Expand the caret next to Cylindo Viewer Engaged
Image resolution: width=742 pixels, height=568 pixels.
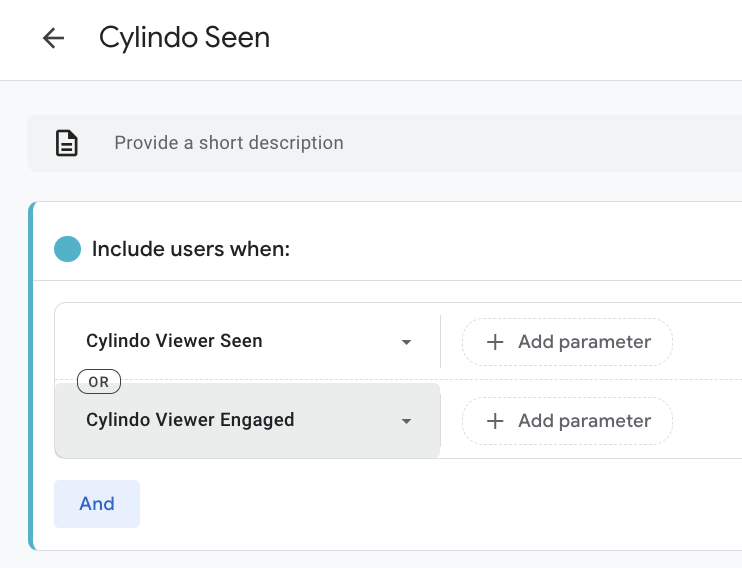(406, 421)
